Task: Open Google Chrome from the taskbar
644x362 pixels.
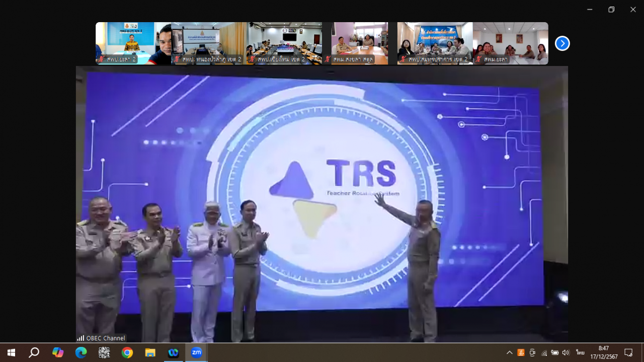Action: pos(127,352)
